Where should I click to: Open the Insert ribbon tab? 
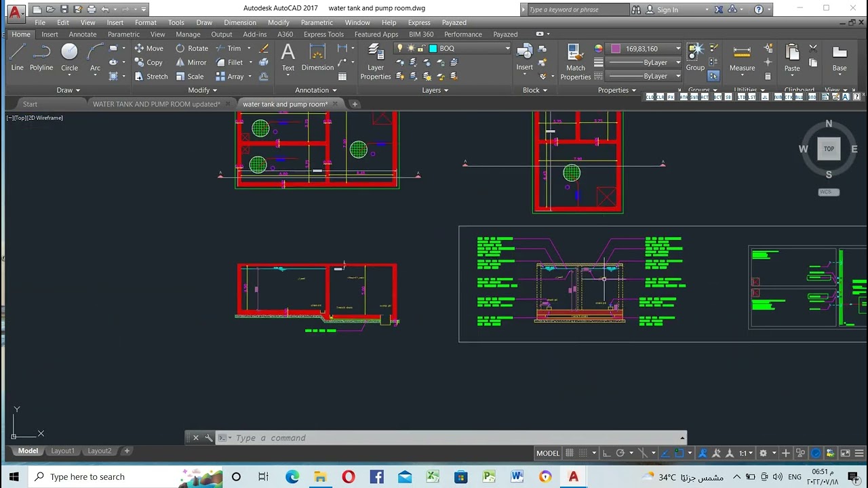click(50, 34)
